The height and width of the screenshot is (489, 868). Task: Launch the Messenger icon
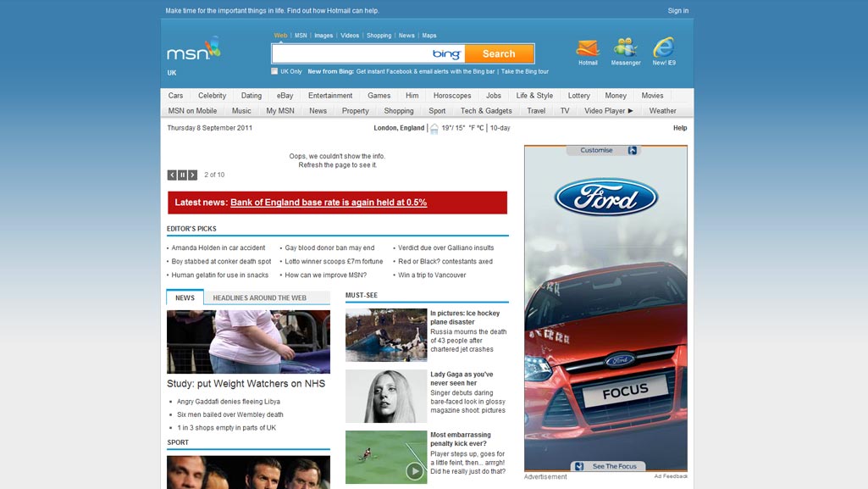626,48
